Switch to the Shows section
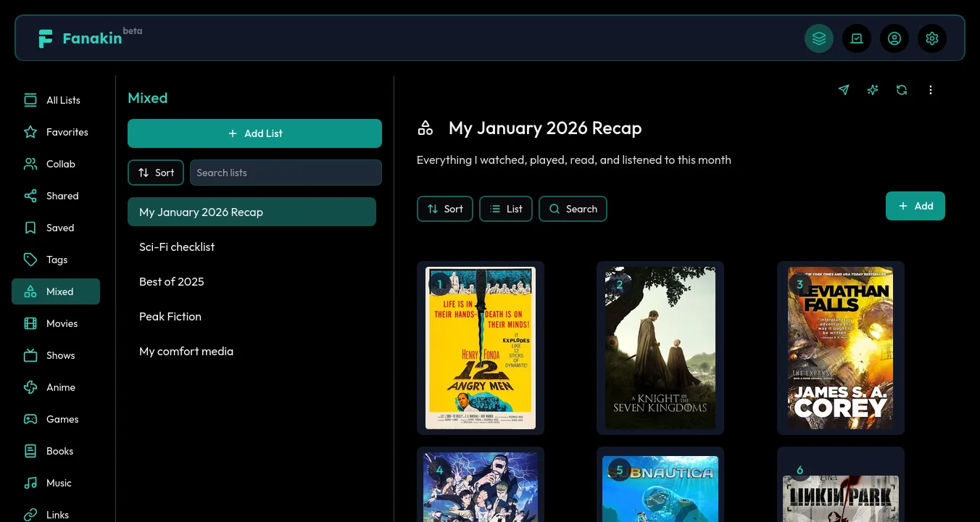 (x=30, y=355)
